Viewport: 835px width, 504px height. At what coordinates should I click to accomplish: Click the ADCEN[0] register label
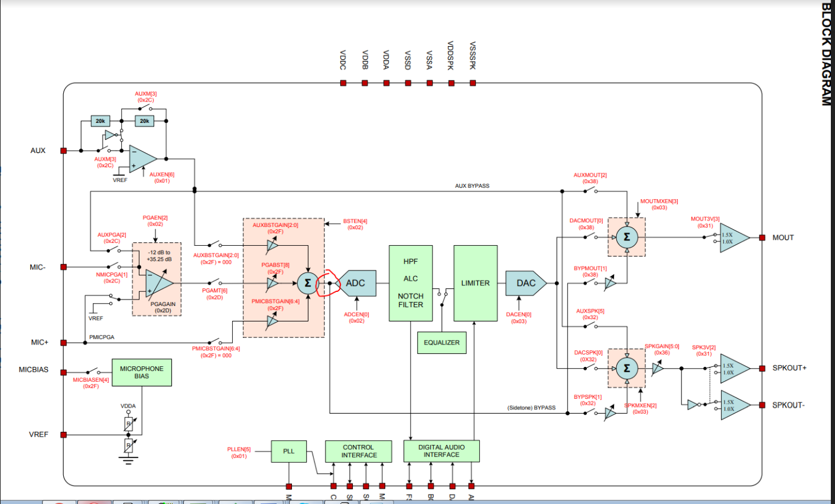pos(356,317)
